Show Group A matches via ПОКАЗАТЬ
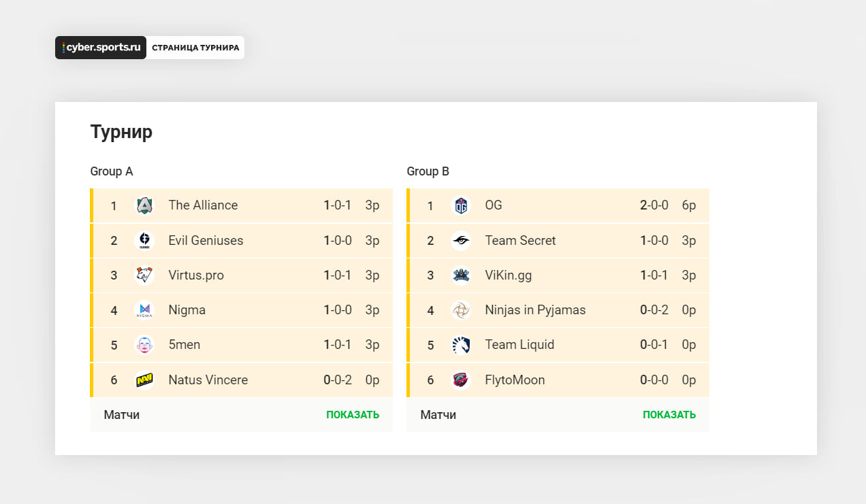866x504 pixels. pos(353,415)
